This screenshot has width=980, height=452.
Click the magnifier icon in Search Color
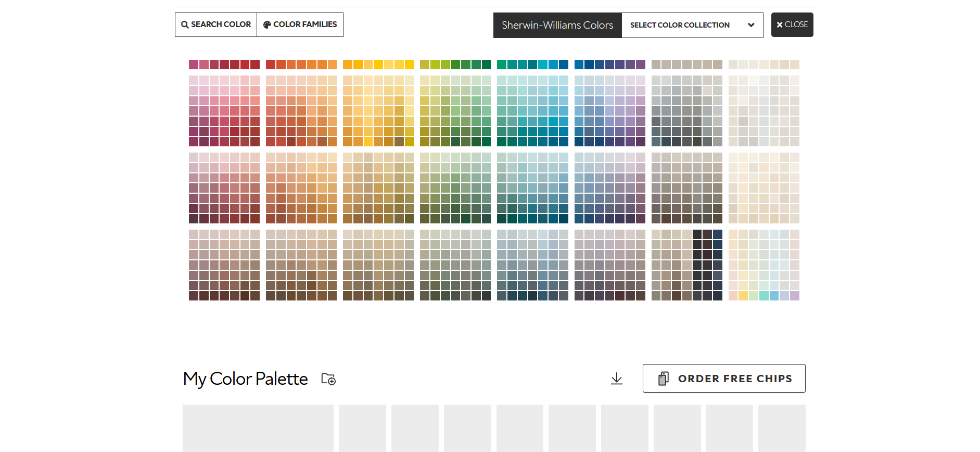[185, 24]
